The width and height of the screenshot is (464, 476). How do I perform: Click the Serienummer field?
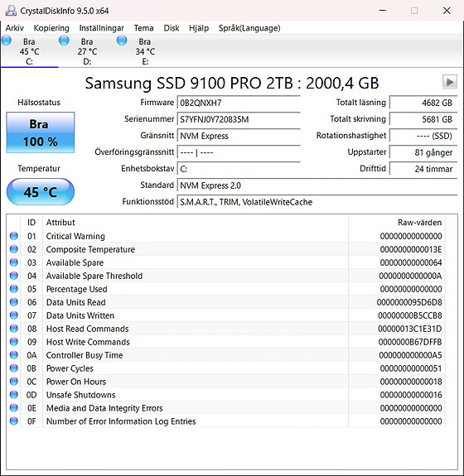pyautogui.click(x=239, y=119)
